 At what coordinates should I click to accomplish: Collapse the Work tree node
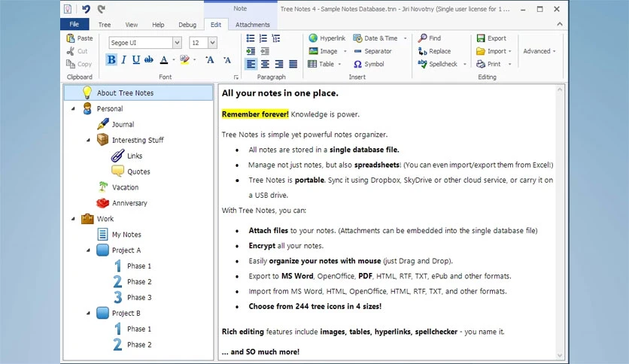[x=73, y=219]
